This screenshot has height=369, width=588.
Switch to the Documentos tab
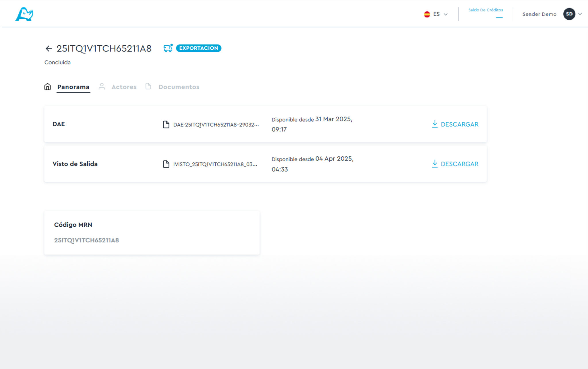pos(179,87)
